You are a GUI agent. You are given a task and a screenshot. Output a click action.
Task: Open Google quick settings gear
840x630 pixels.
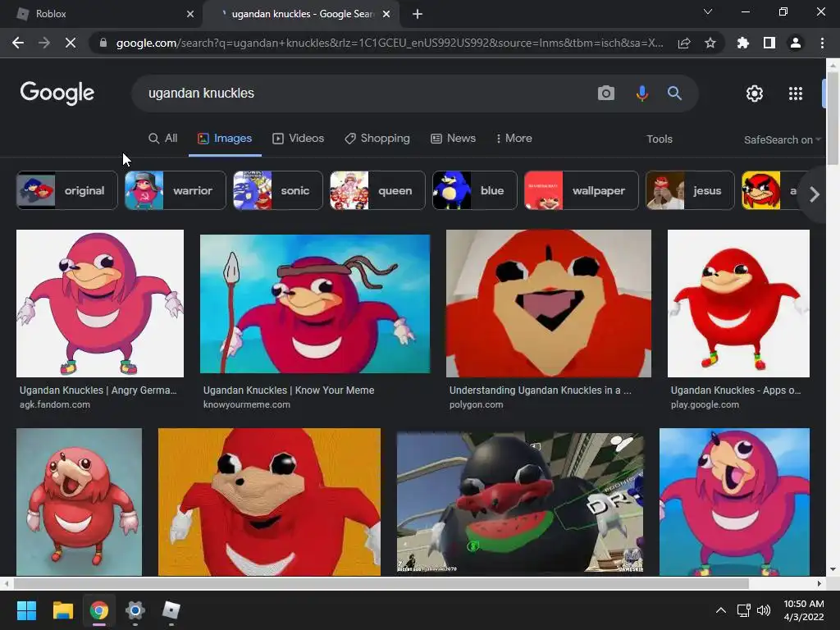coord(755,94)
